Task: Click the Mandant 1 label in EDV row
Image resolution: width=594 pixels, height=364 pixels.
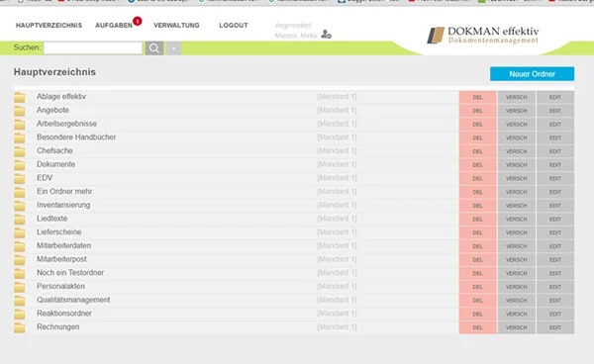Action: (337, 178)
